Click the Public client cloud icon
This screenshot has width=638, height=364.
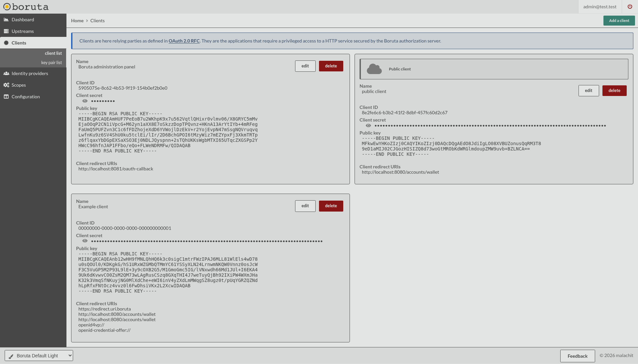(374, 69)
